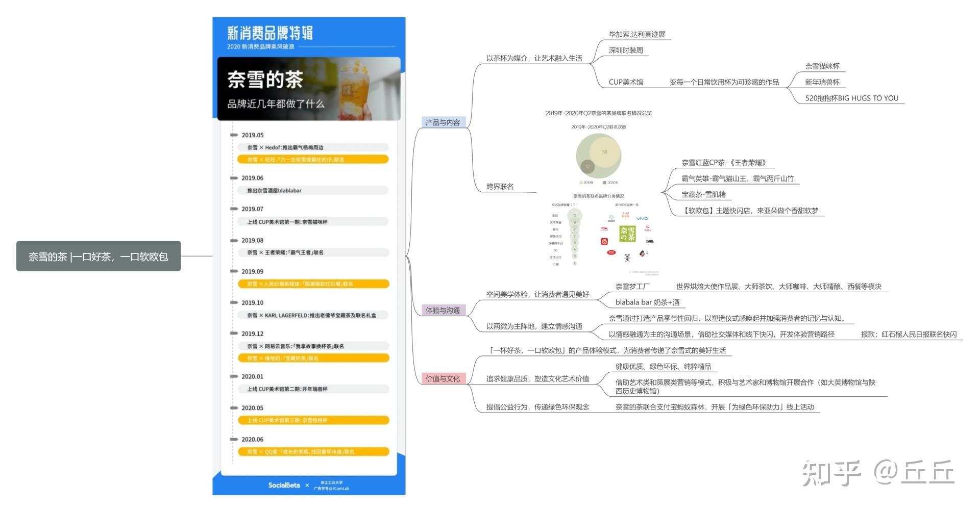The height and width of the screenshot is (512, 980).
Task: Click timeline entry 推出奈雪酒屋blablabar
Action: coord(313,190)
